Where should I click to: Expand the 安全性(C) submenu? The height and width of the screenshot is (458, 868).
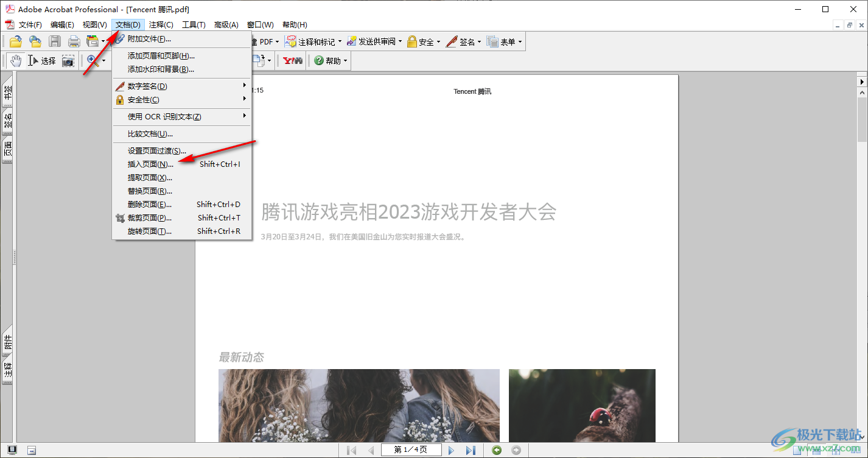(x=182, y=100)
